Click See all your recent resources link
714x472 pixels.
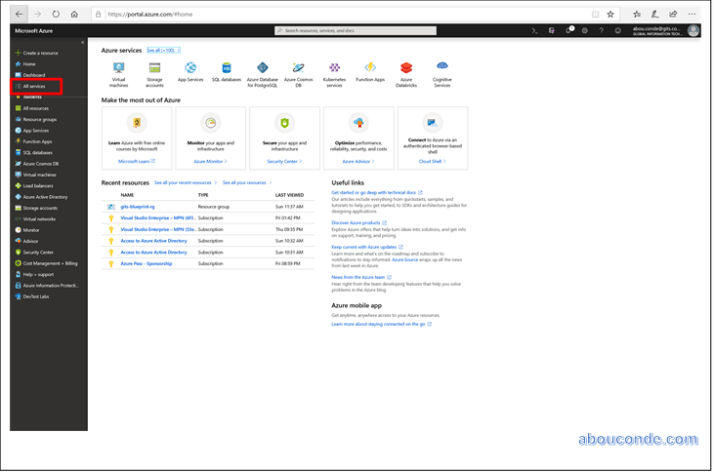[186, 183]
